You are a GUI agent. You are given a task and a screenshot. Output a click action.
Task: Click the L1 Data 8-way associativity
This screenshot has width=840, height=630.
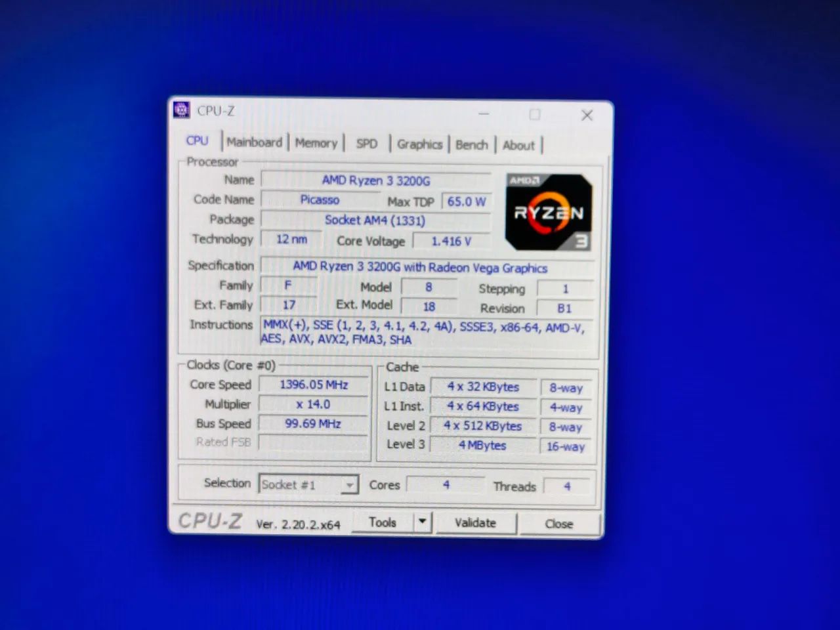(566, 388)
